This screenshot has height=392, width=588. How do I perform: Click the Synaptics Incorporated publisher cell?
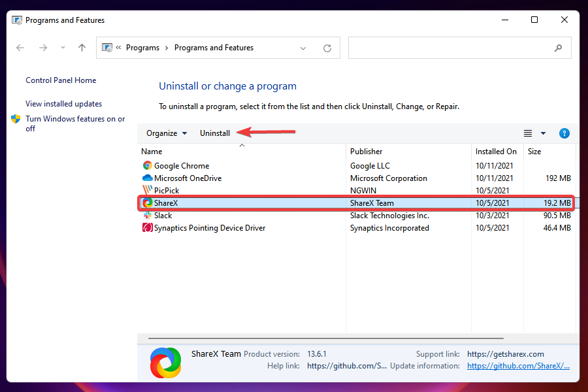coord(389,227)
